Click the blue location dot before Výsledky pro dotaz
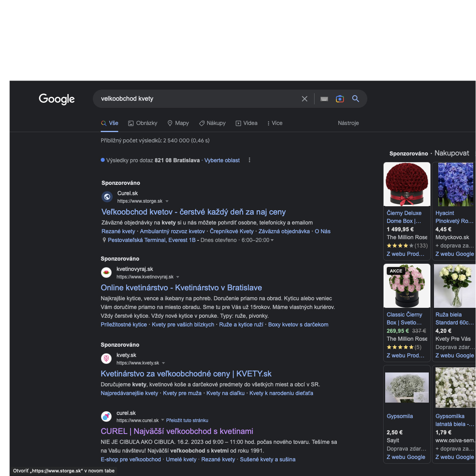This screenshot has width=476, height=476. 103,160
